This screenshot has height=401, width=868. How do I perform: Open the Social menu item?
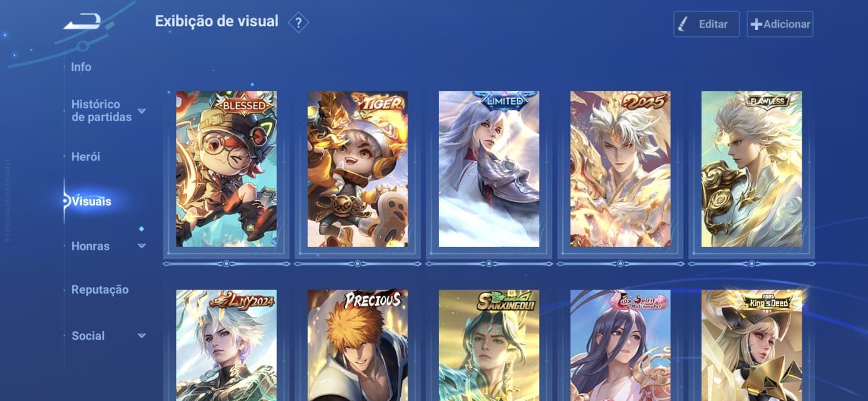click(x=88, y=336)
